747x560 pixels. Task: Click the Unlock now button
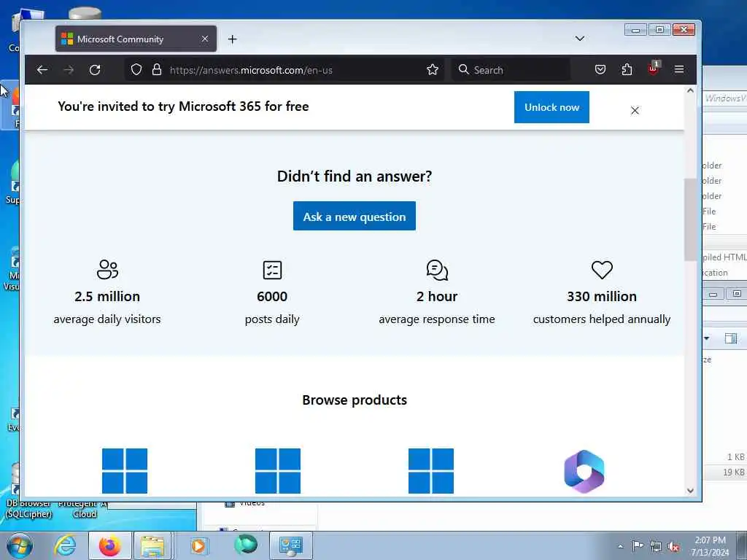pos(551,107)
